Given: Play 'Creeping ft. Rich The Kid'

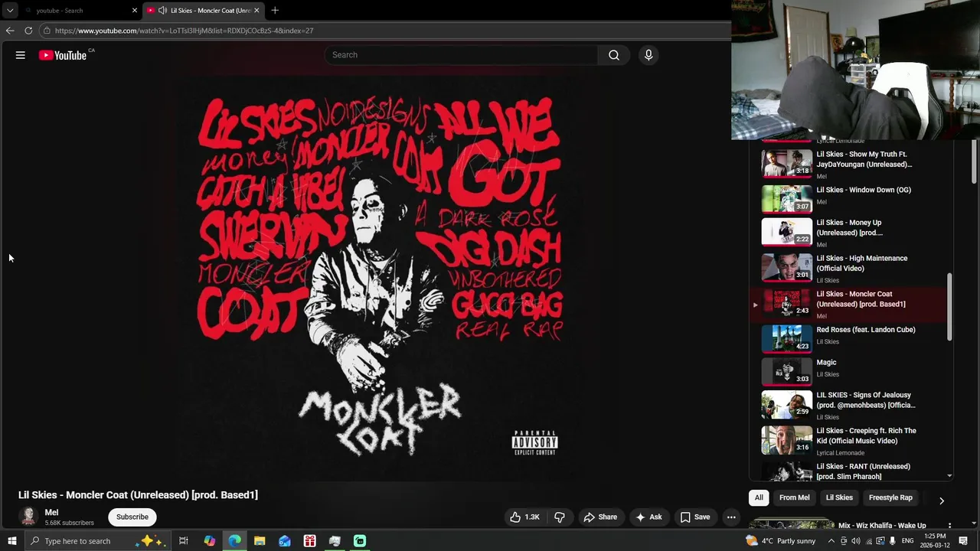Looking at the screenshot, I should (x=850, y=442).
